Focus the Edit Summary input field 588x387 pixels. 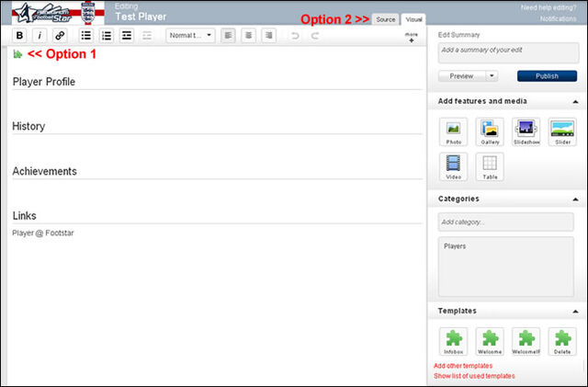click(x=508, y=52)
